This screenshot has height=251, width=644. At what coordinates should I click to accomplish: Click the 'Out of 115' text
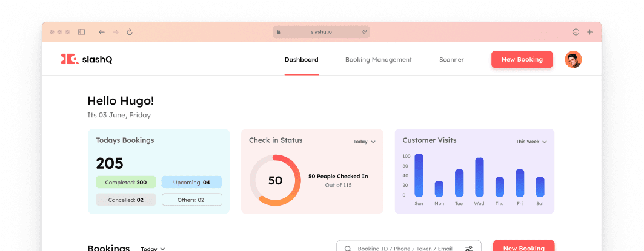[338, 186]
